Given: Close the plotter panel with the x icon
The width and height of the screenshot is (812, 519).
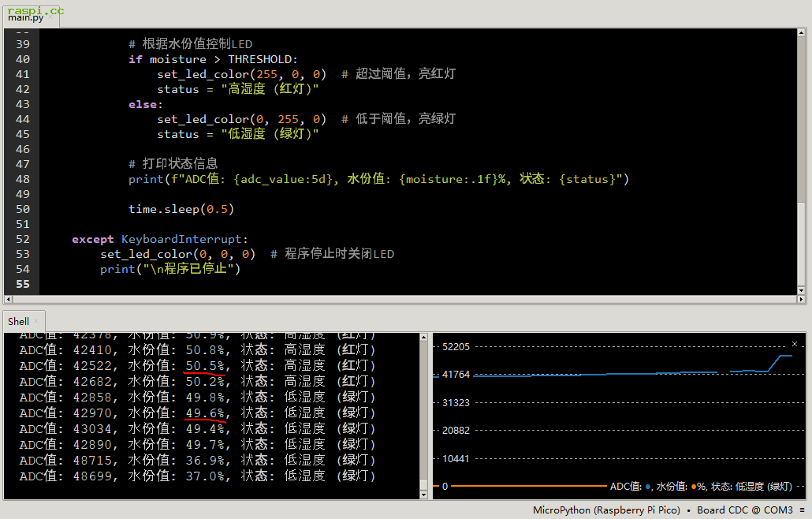Looking at the screenshot, I should point(795,344).
